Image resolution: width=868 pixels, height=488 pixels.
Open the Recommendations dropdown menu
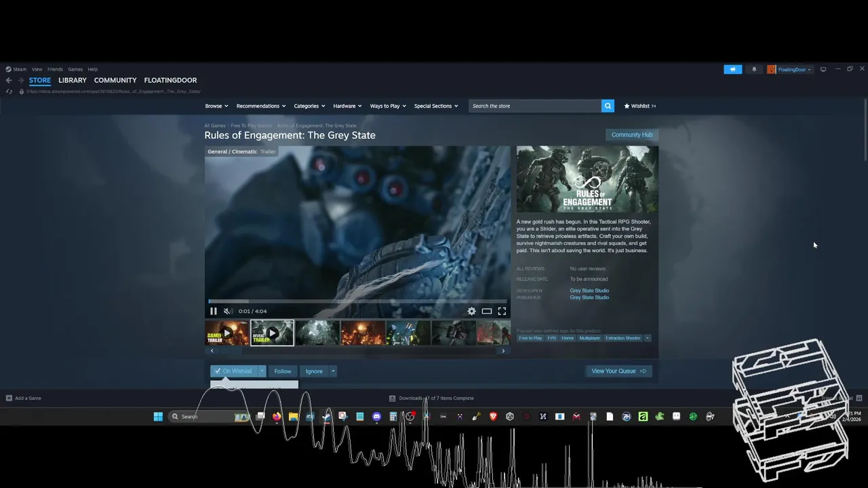pyautogui.click(x=261, y=106)
